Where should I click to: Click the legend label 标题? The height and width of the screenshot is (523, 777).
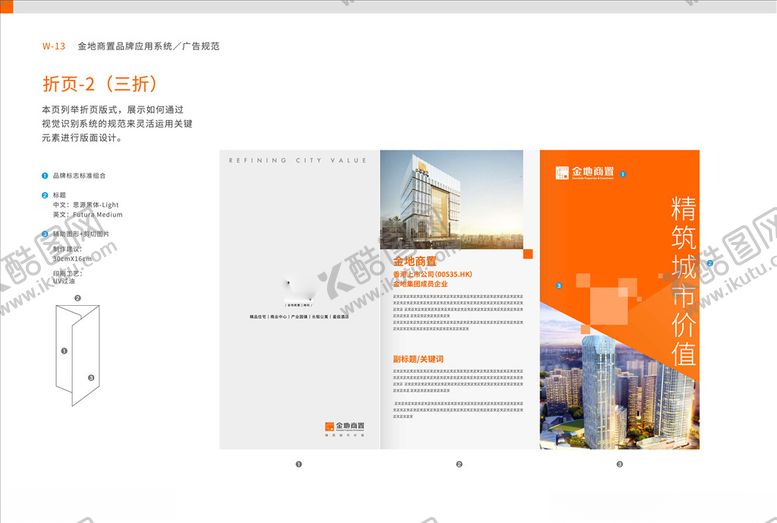[x=59, y=195]
